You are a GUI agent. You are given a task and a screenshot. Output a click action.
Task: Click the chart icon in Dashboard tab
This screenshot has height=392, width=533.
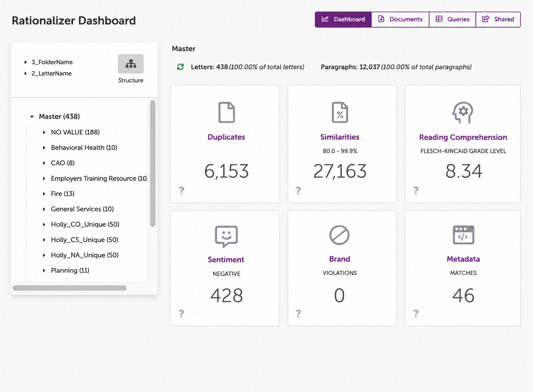(325, 19)
